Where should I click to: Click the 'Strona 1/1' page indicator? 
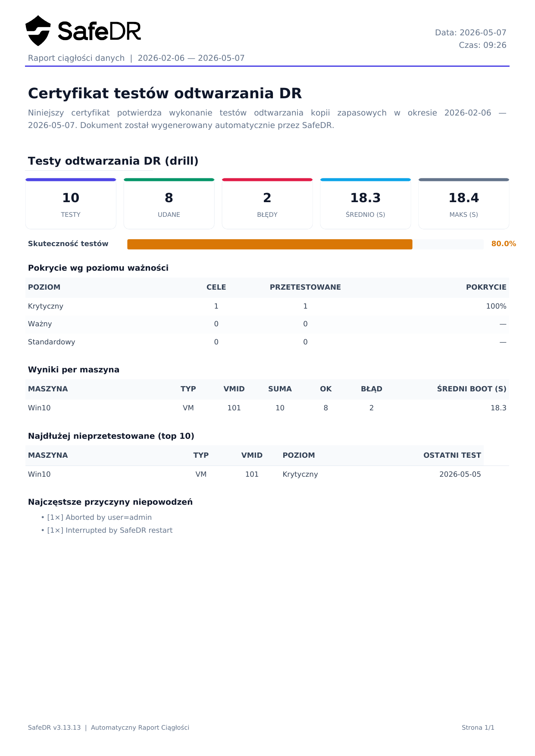pyautogui.click(x=478, y=728)
